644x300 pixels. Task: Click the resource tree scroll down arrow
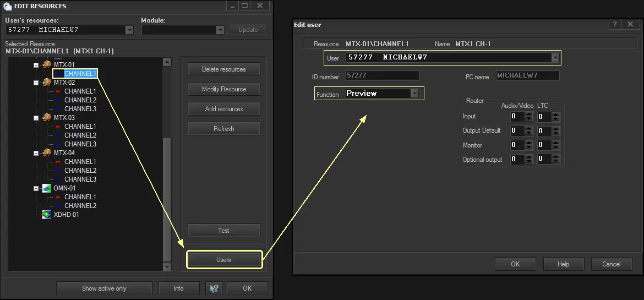point(167,267)
